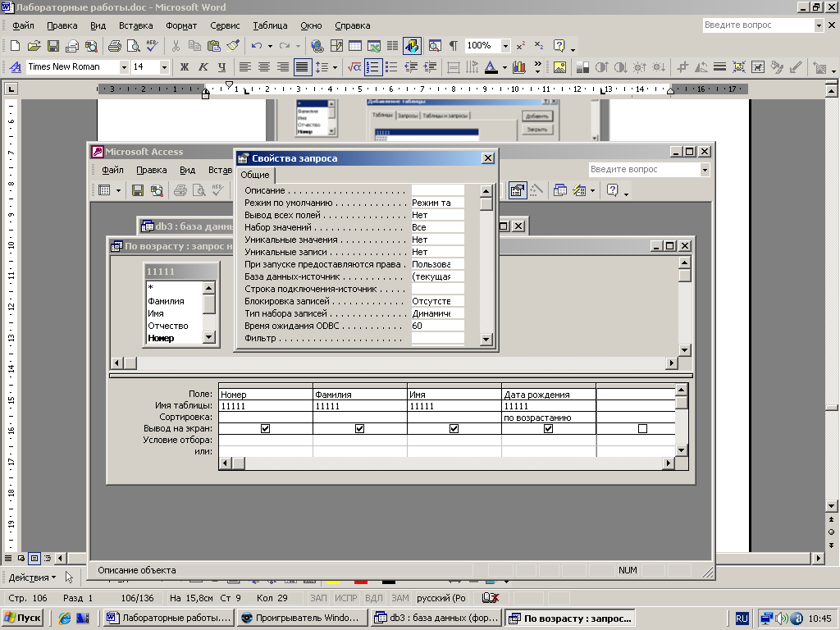Screen dimensions: 840x630
Task: Open the Правка menu in Access
Action: coord(151,170)
